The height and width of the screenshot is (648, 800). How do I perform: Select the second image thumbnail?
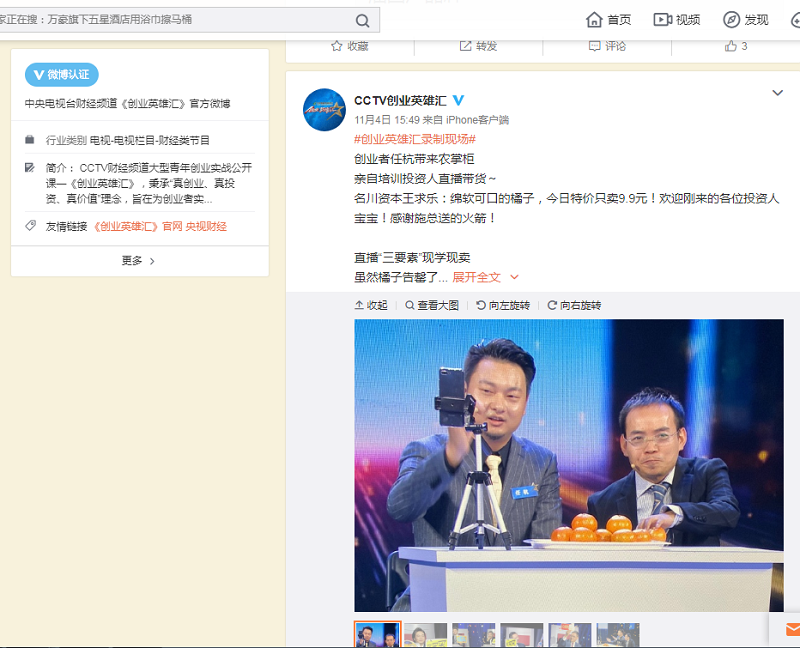tap(426, 635)
